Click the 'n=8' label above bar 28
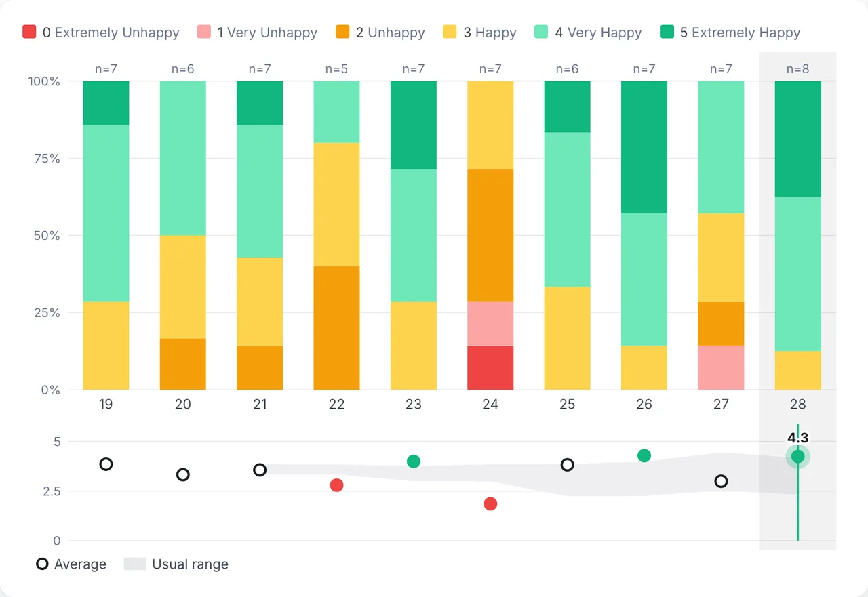 click(x=798, y=69)
